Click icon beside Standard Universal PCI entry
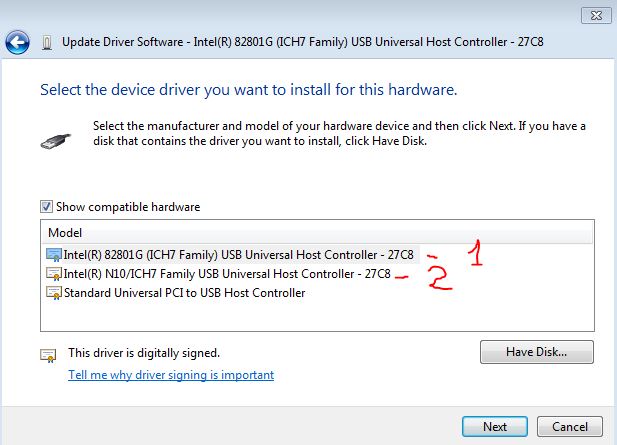Screen dimensions: 617x445 click(54, 293)
